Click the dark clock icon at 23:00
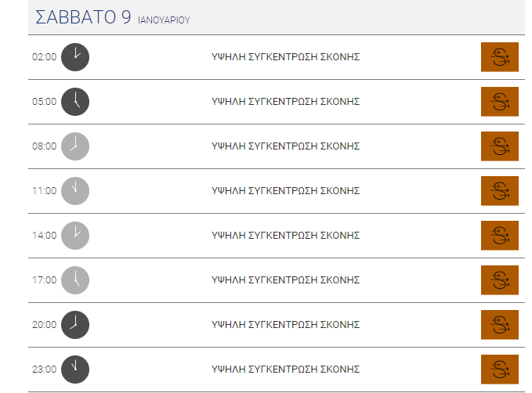Image resolution: width=532 pixels, height=393 pixels. coord(75,370)
